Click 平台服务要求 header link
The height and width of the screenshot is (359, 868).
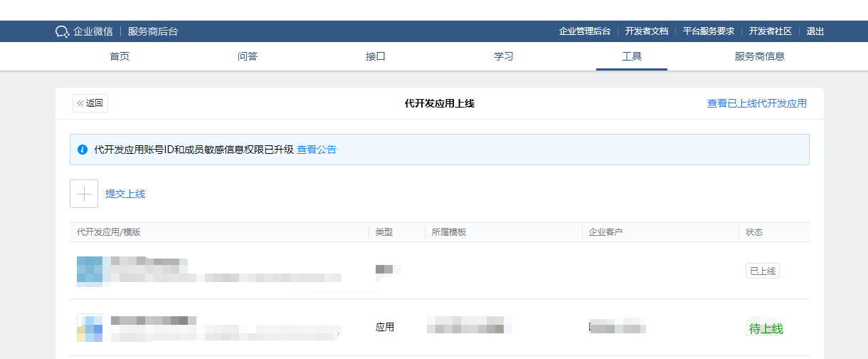pos(709,31)
